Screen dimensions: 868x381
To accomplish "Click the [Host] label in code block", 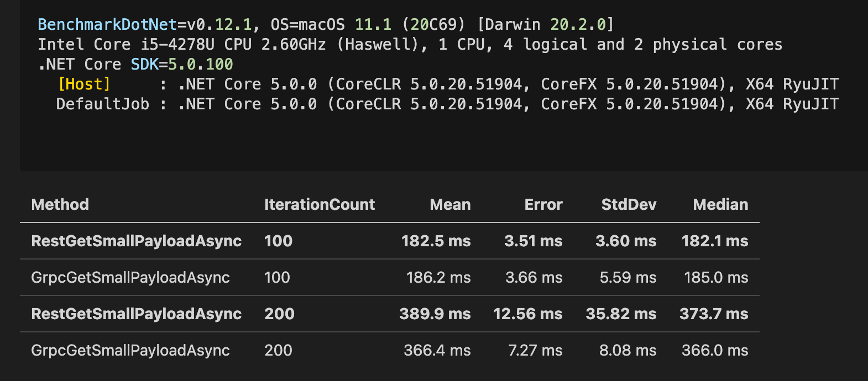I will (x=84, y=84).
